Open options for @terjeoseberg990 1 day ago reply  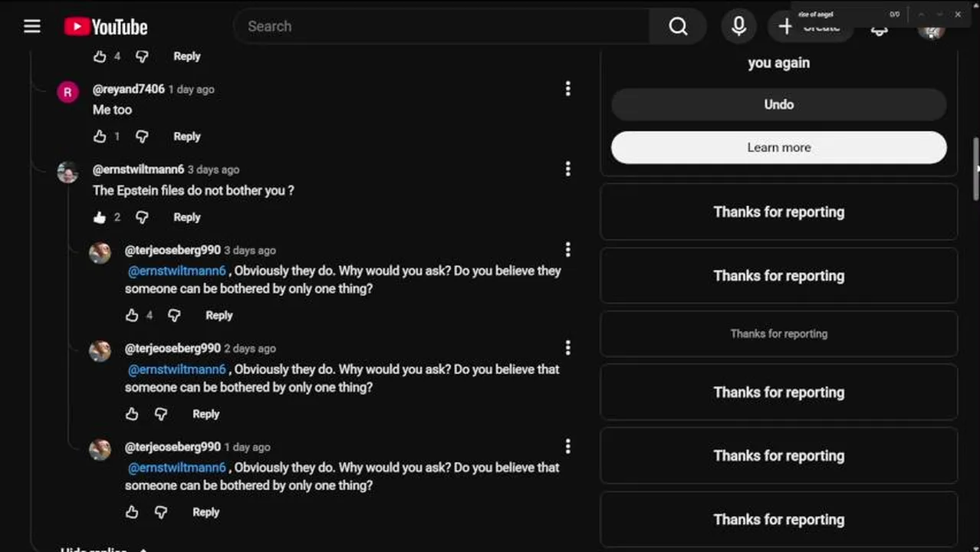567,446
